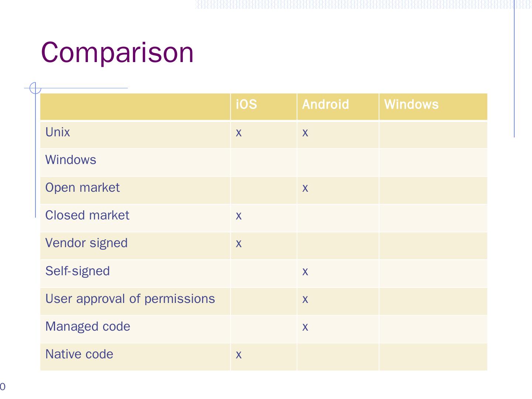Select the Managed code row label
Screen dimensions: 532x399
88,327
